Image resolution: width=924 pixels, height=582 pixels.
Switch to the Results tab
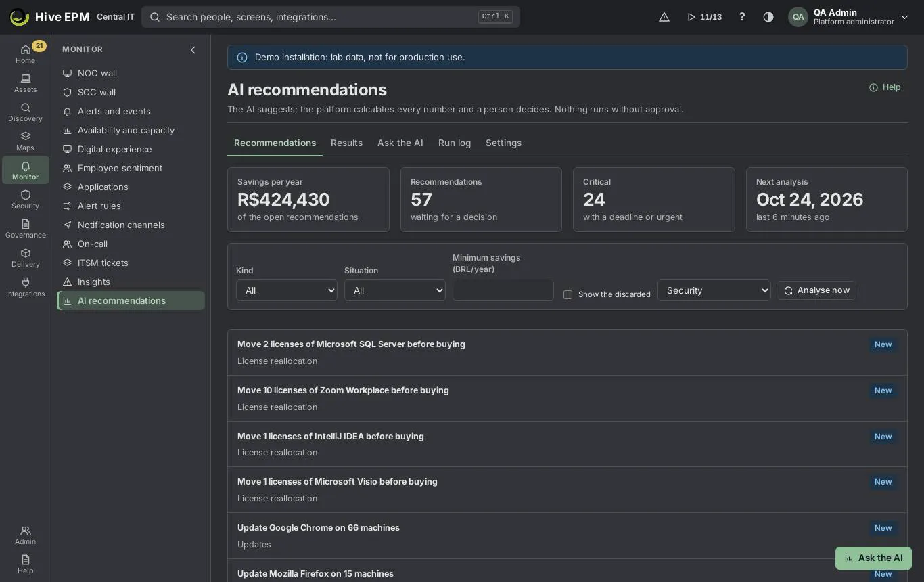pyautogui.click(x=346, y=143)
